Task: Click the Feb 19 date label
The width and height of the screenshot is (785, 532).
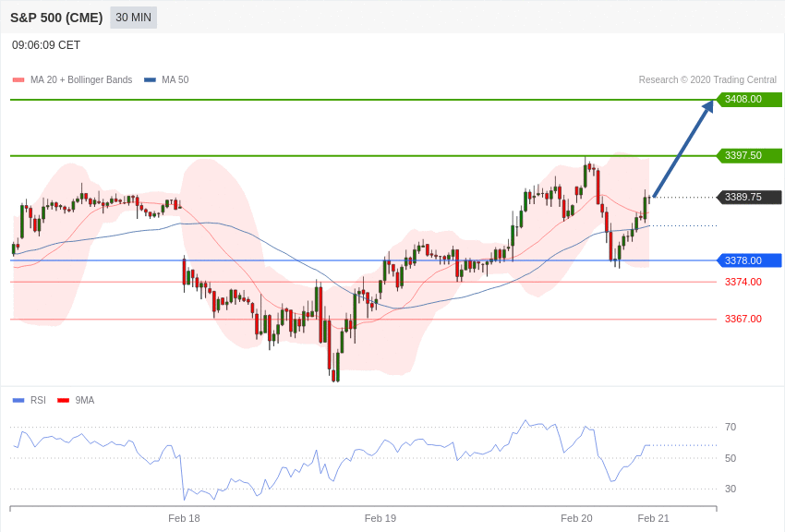Action: (x=380, y=518)
